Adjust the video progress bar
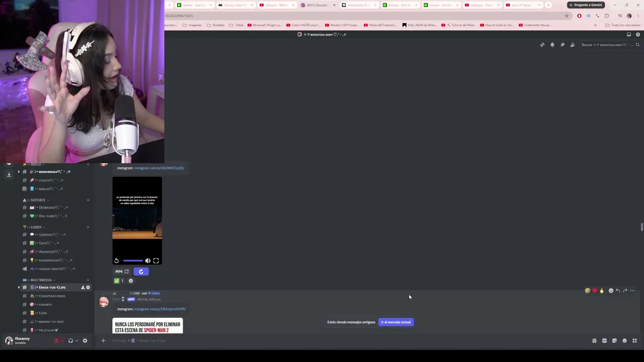Viewport: 644px width, 362px height. [133, 261]
